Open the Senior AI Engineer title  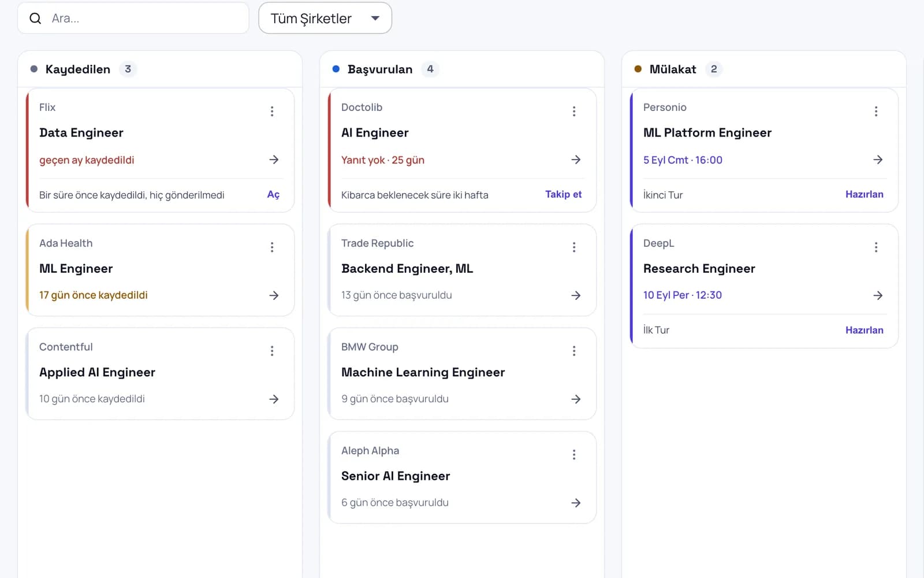point(396,476)
